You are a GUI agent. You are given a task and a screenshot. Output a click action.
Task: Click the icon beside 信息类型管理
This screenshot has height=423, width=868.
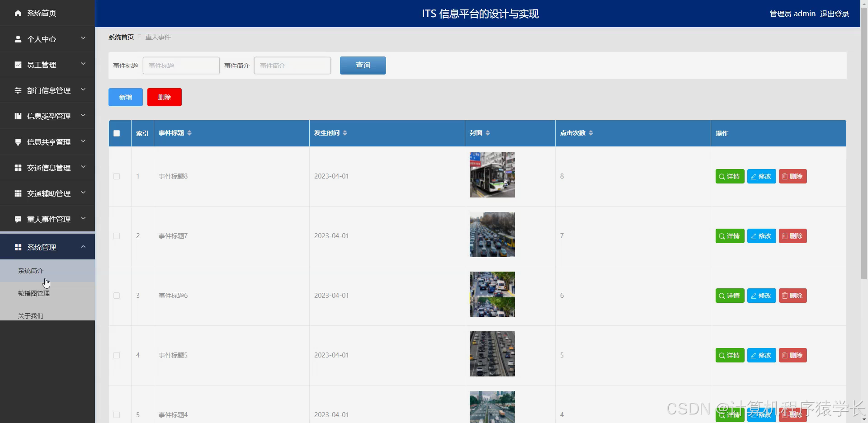[x=18, y=116]
